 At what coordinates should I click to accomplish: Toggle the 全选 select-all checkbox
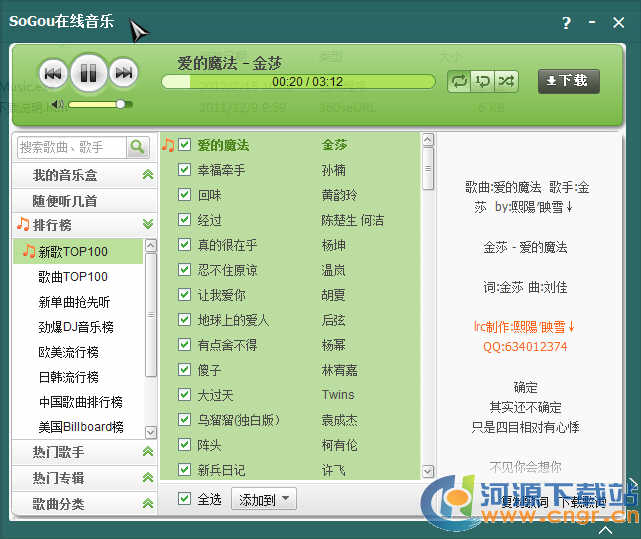[x=184, y=499]
